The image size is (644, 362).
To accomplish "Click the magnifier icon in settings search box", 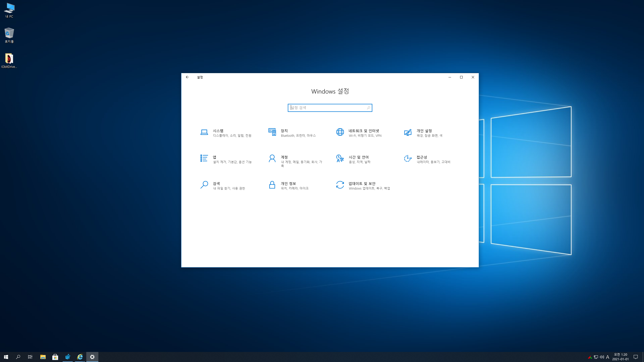I will [369, 108].
